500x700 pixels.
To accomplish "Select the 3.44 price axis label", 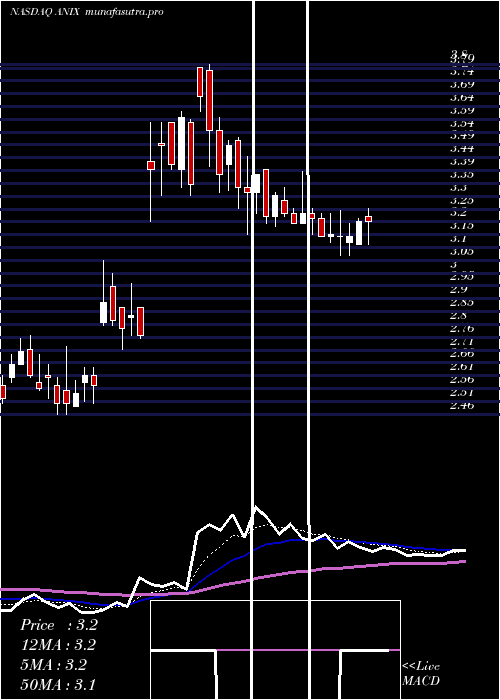I will [x=462, y=148].
